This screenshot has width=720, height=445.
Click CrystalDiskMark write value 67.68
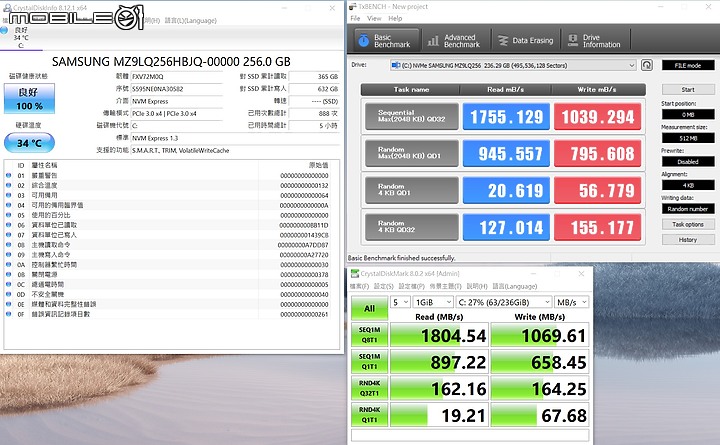point(540,415)
